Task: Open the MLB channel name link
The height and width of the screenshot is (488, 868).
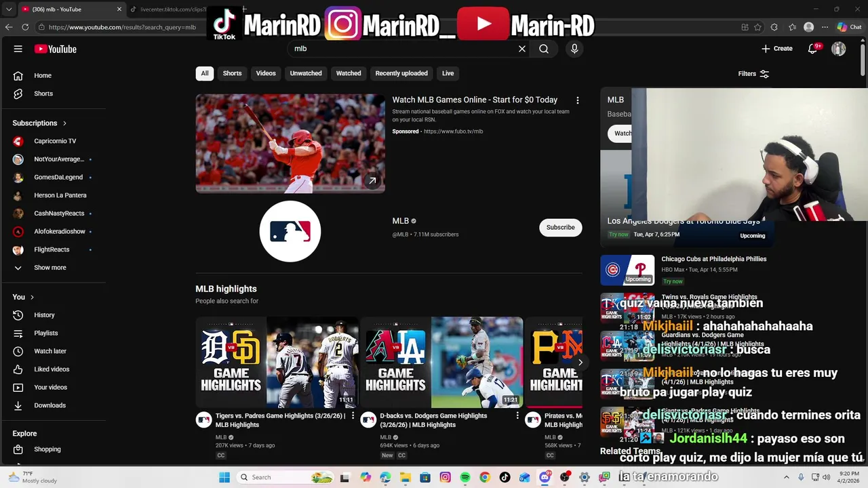Action: click(401, 221)
